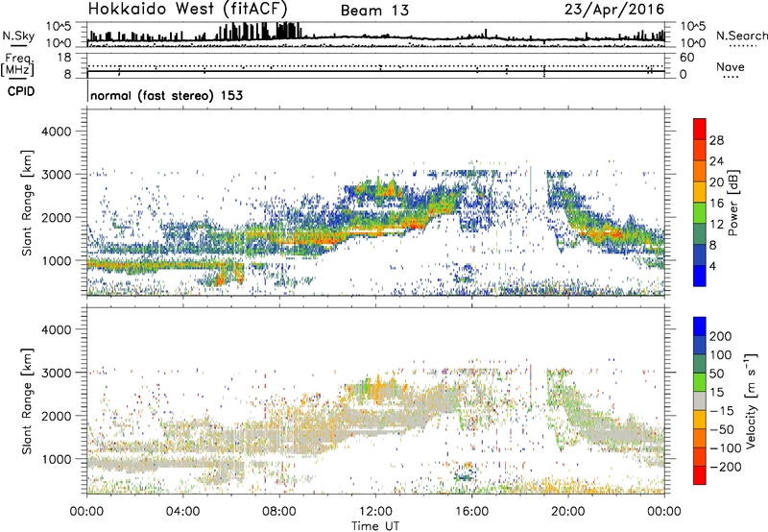Click the 'Power [dB]' colorbar label

[x=733, y=203]
